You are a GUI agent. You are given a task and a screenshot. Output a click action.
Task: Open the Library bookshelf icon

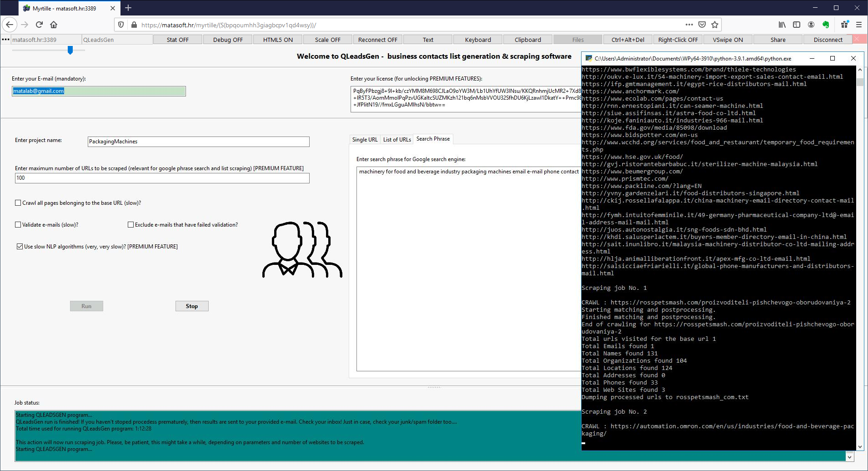[782, 25]
